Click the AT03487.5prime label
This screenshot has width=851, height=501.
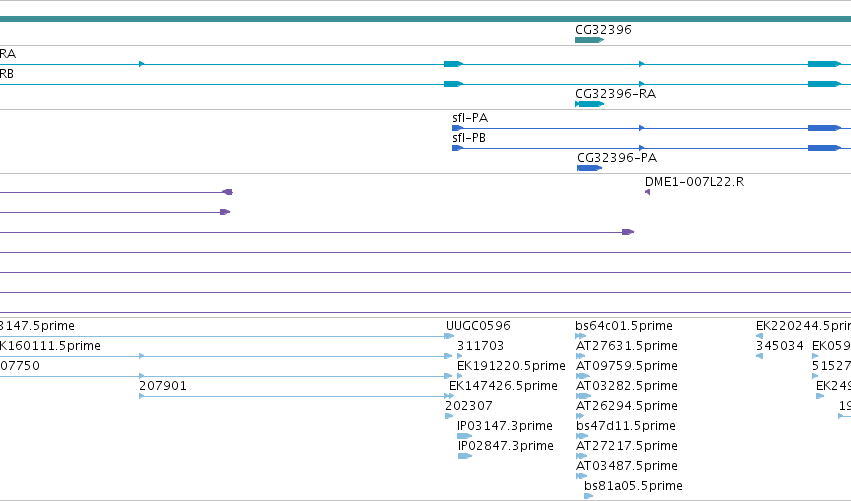coord(627,466)
